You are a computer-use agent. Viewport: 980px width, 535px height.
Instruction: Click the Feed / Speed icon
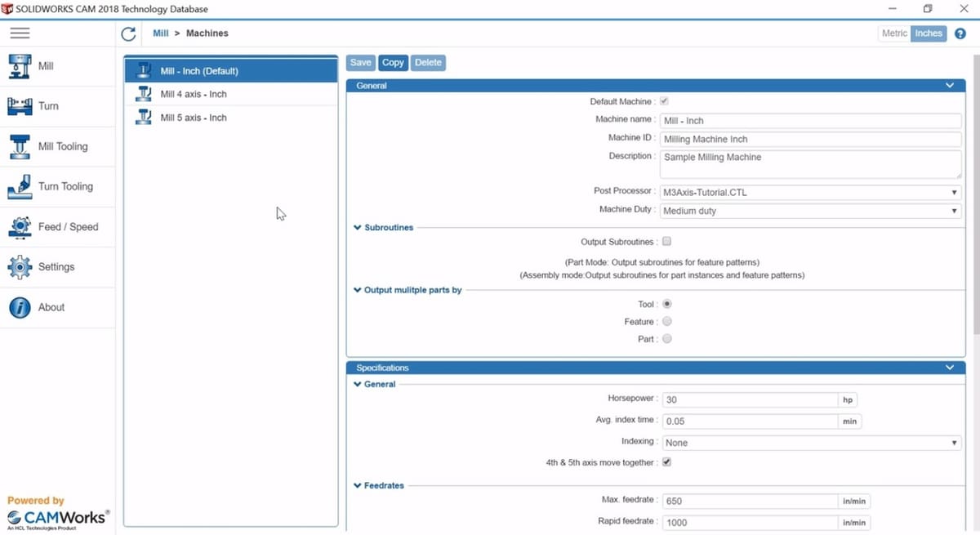20,227
